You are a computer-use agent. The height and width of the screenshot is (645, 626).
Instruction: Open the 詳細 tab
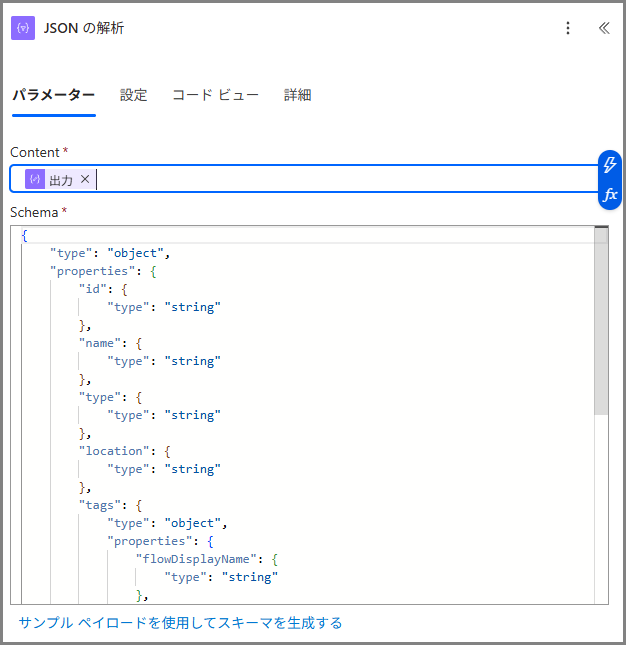click(x=297, y=95)
